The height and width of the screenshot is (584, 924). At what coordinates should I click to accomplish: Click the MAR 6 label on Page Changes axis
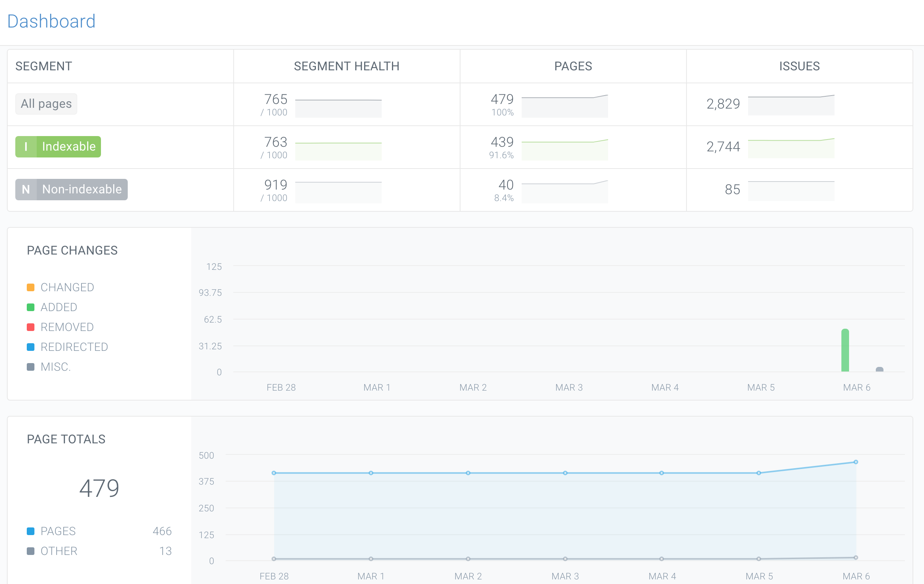pyautogui.click(x=856, y=388)
